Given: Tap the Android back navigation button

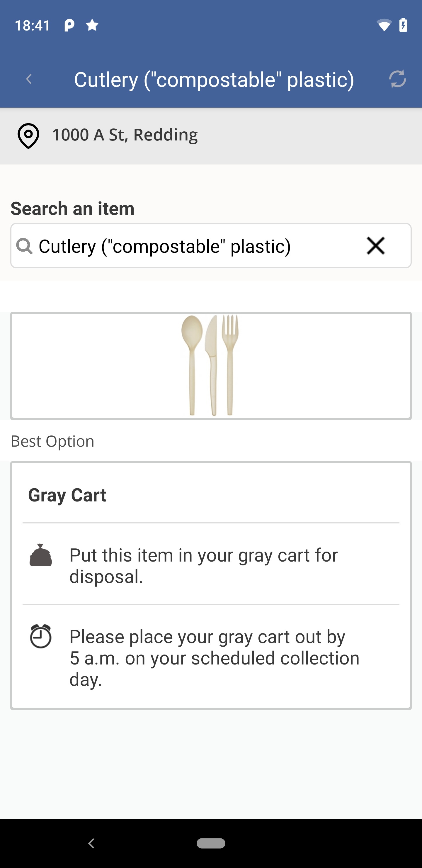Looking at the screenshot, I should click(x=91, y=843).
